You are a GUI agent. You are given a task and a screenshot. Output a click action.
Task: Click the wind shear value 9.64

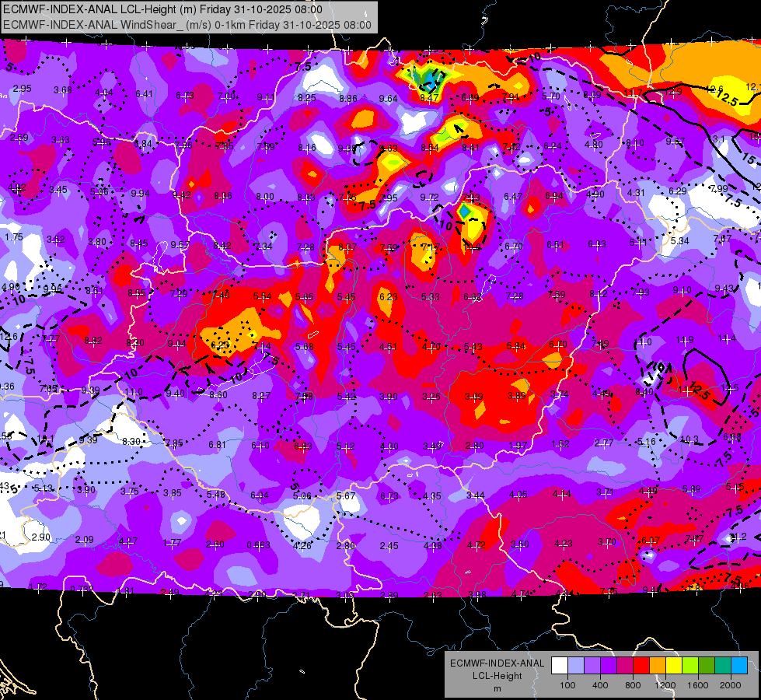[x=388, y=99]
